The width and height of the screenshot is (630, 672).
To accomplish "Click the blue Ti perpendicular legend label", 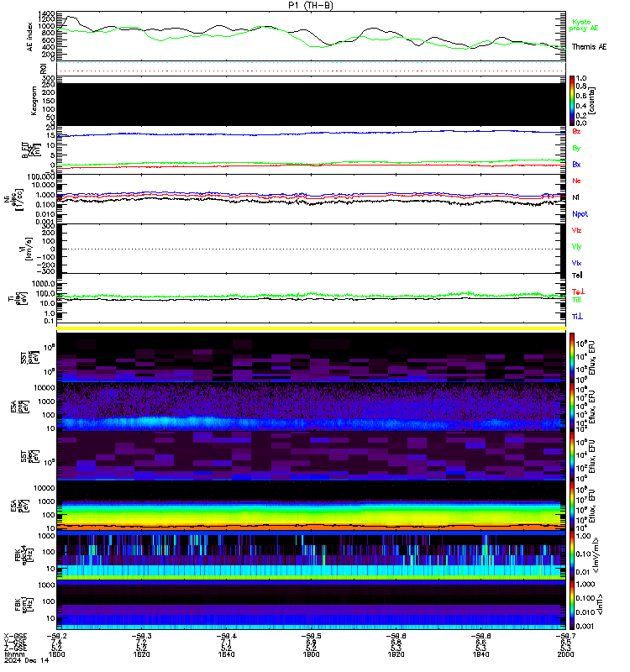I will click(x=578, y=317).
